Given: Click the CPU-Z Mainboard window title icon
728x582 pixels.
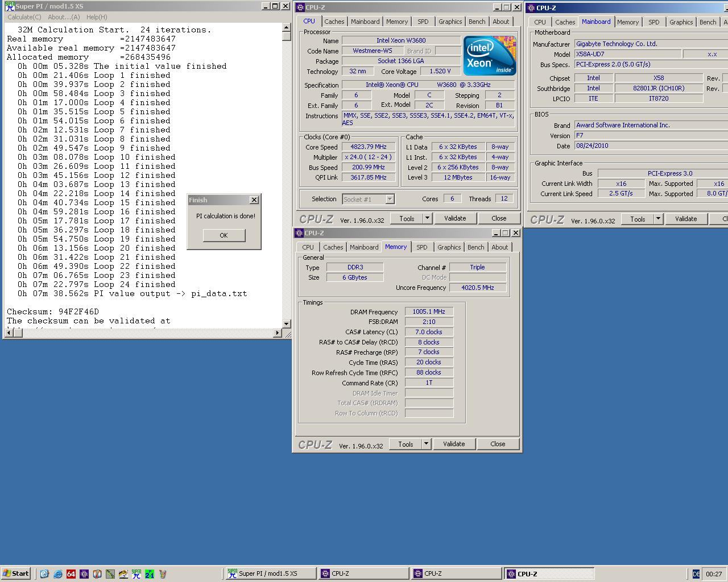Looking at the screenshot, I should point(531,8).
